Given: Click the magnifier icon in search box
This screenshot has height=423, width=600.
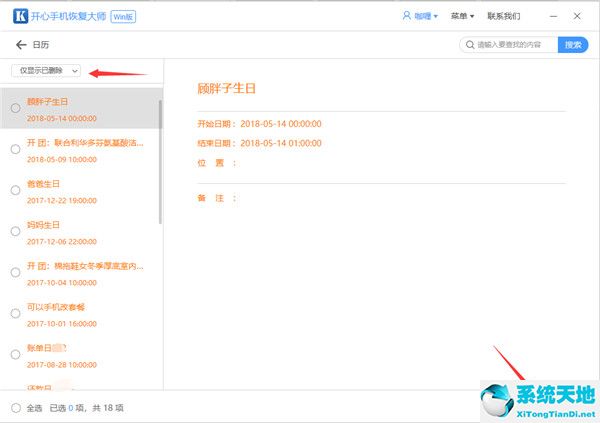Looking at the screenshot, I should [469, 45].
